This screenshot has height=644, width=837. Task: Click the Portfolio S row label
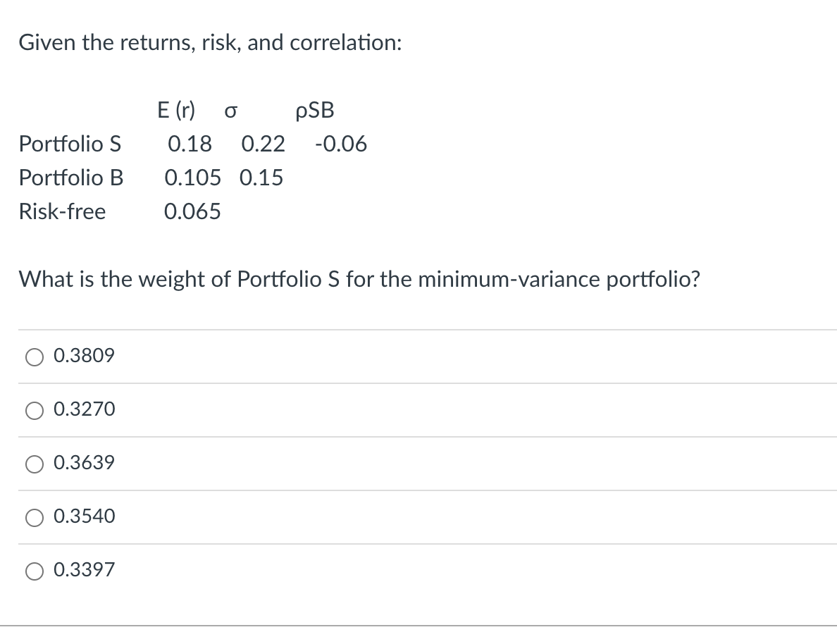click(x=70, y=144)
